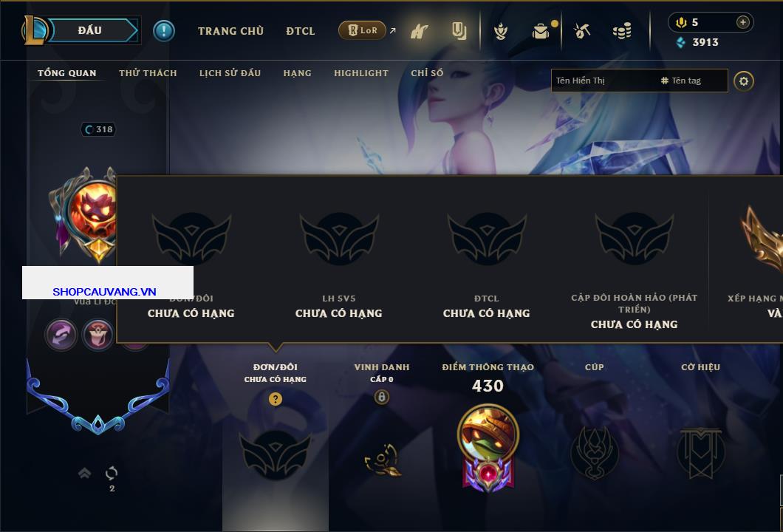Screen dimensions: 783x532
Task: Click the Tên tag field
Action: coord(693,81)
